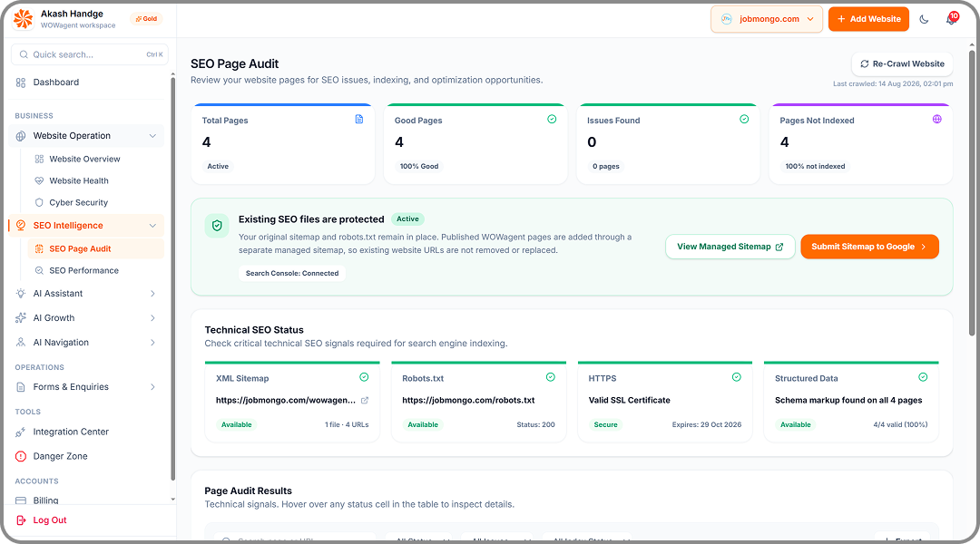Screen dimensions: 980x544
Task: Click the Dashboard grid icon
Action: click(x=21, y=83)
